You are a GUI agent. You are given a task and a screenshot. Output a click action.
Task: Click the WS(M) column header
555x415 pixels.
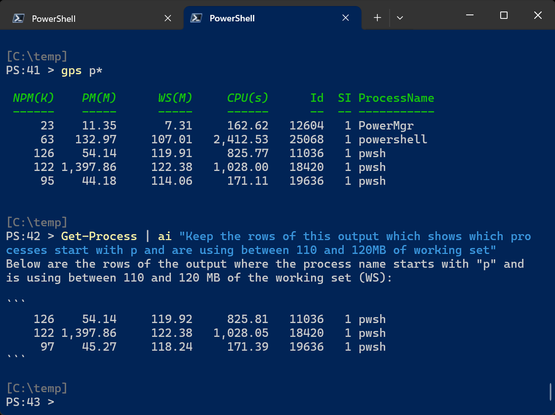click(x=175, y=98)
